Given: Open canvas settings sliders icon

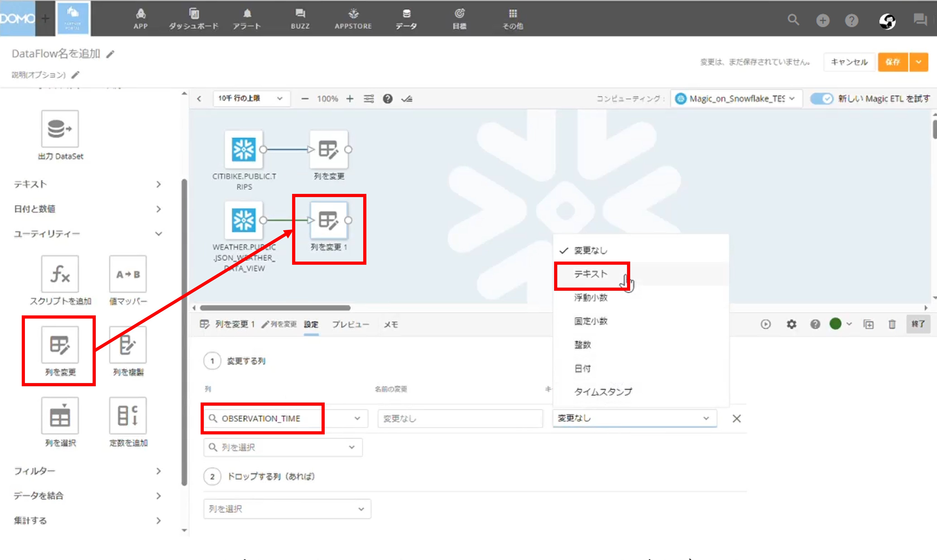Looking at the screenshot, I should coord(369,99).
